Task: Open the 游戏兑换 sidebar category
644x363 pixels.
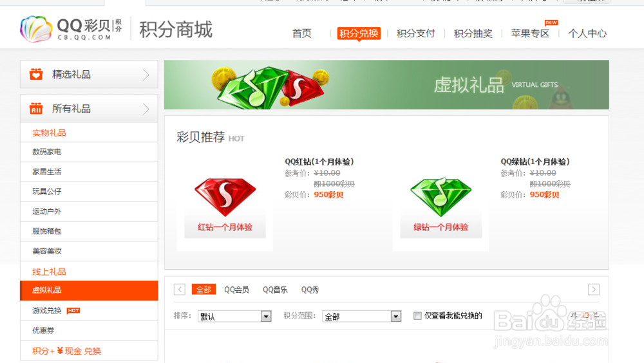Action: pyautogui.click(x=89, y=310)
